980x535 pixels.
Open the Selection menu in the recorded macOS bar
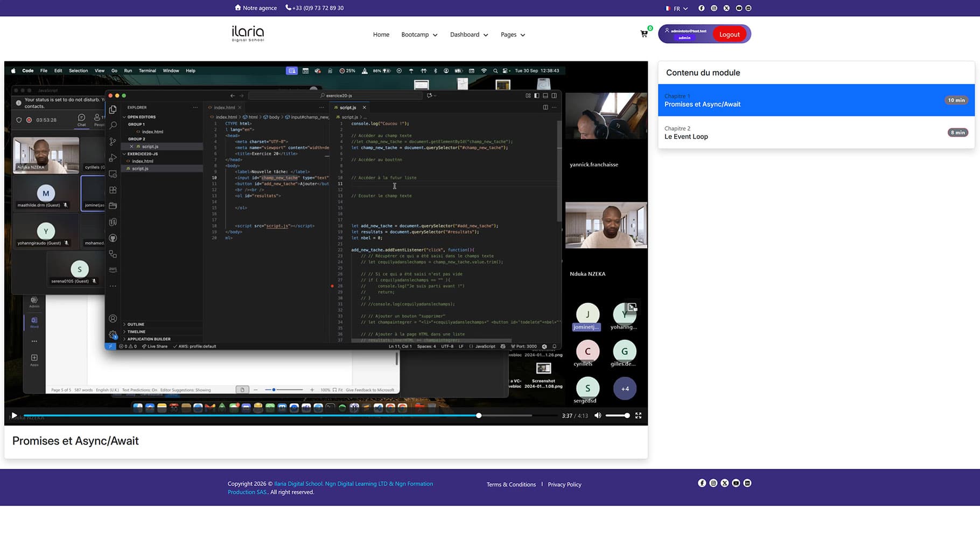78,71
